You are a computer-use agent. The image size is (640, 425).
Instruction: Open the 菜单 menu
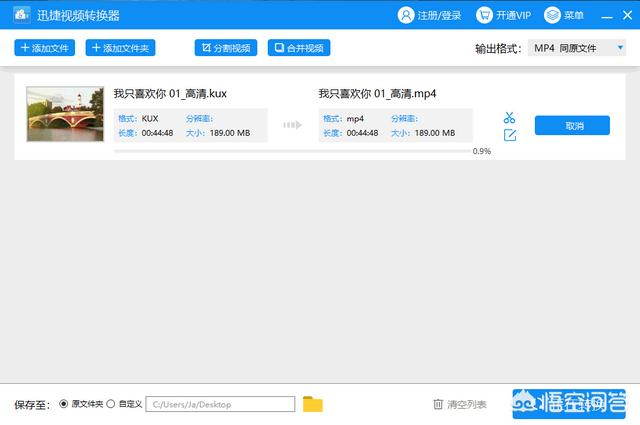pyautogui.click(x=574, y=16)
